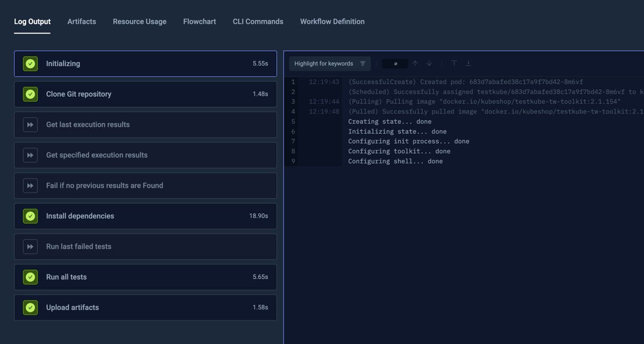644x344 pixels.
Task: Jump to previous keyword match with up arrow
Action: (x=415, y=64)
